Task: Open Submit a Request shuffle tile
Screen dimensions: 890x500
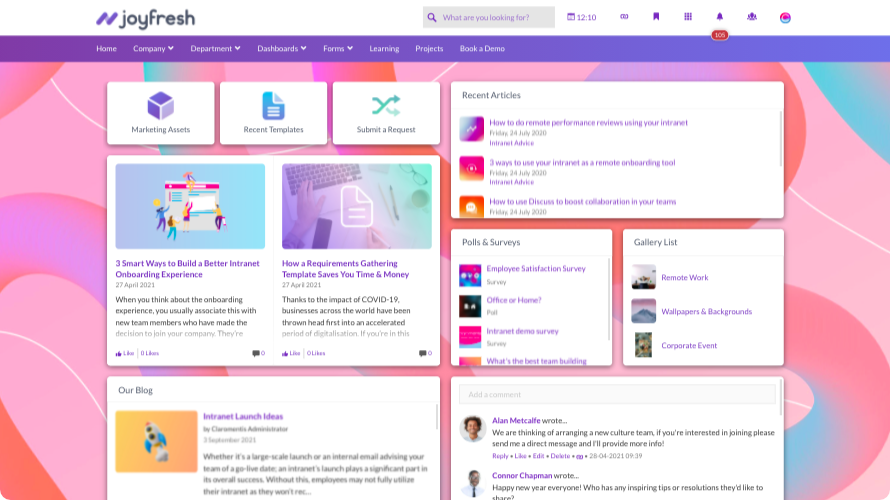Action: point(386,113)
